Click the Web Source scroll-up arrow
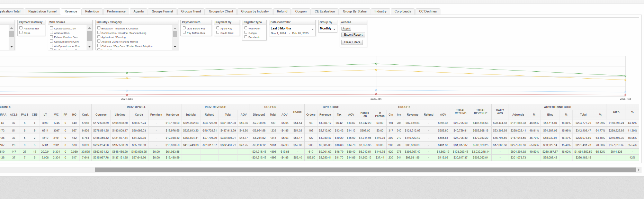The height and width of the screenshot is (199, 644). [89, 28]
